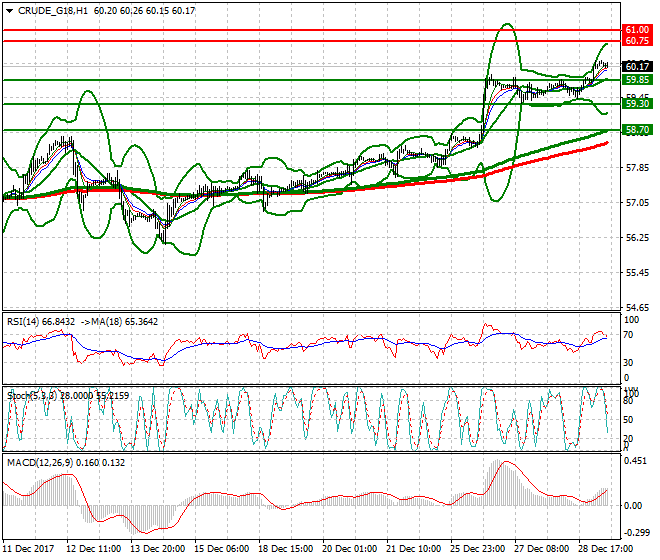
Task: Click the 20 Dec 01:00 time axis label
Action: click(350, 549)
